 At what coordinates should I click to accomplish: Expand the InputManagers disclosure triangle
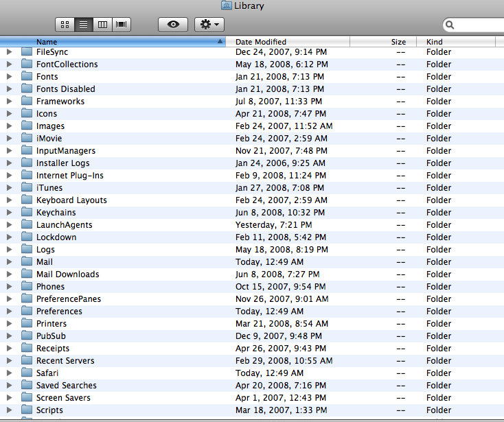[10, 151]
